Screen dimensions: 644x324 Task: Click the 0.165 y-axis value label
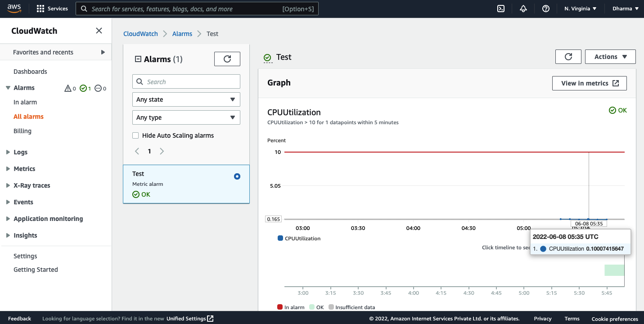coord(274,219)
